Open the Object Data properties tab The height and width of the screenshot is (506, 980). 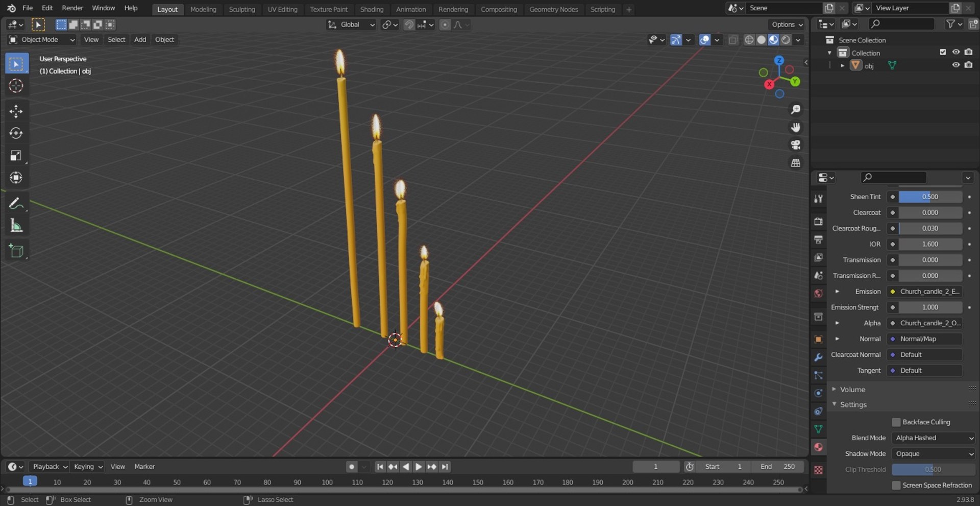pos(818,429)
